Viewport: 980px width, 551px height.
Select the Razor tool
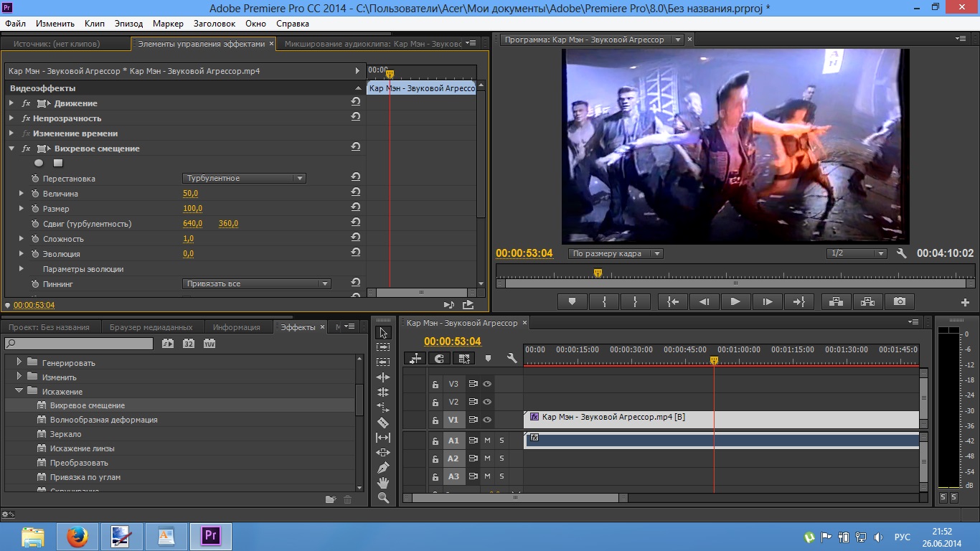pos(383,423)
